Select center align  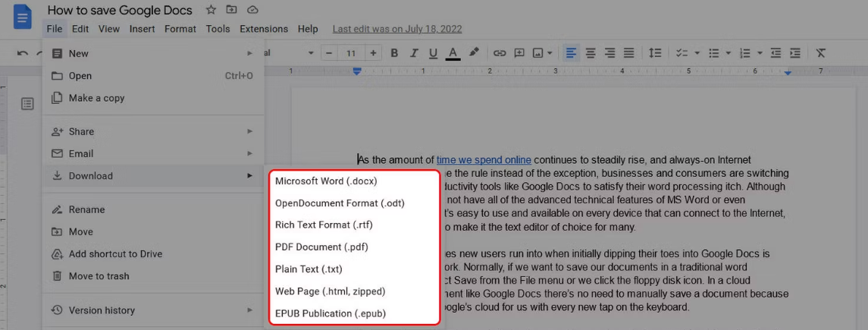[591, 53]
